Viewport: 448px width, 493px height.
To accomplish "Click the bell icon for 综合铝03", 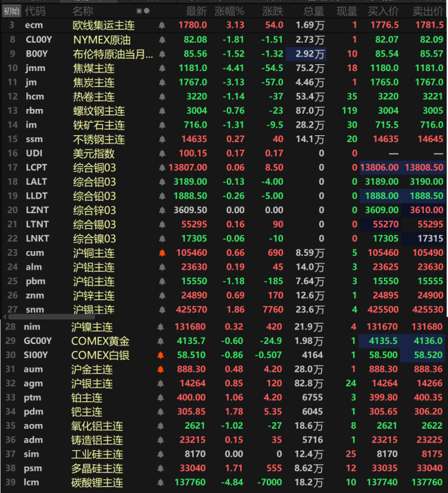I will point(162,182).
